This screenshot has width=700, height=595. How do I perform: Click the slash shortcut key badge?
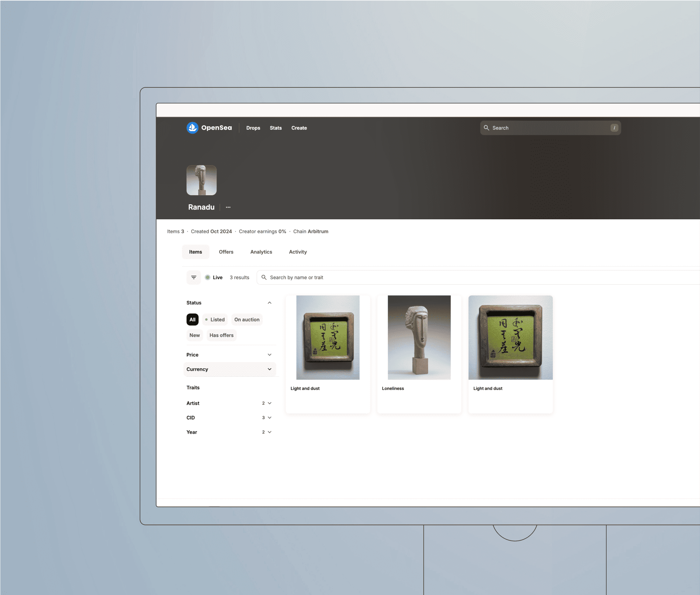coord(614,128)
